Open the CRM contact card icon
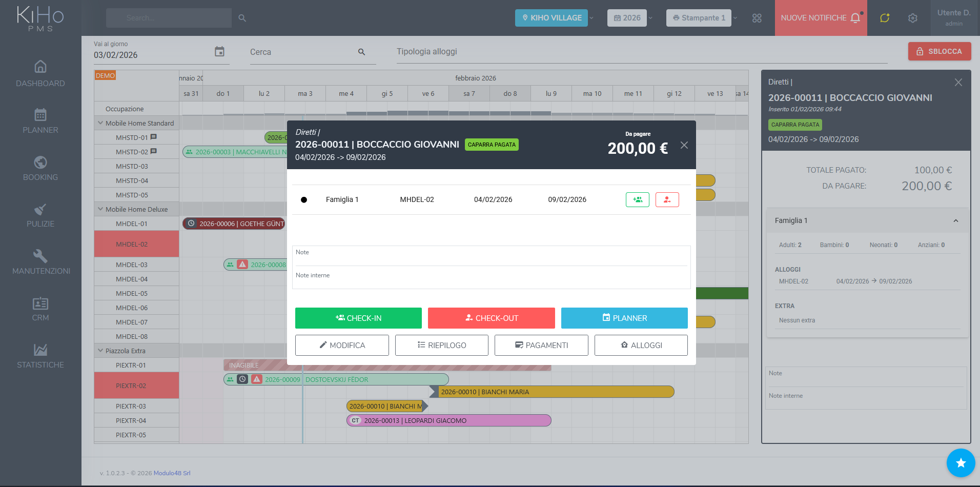The width and height of the screenshot is (980, 487). [x=40, y=303]
